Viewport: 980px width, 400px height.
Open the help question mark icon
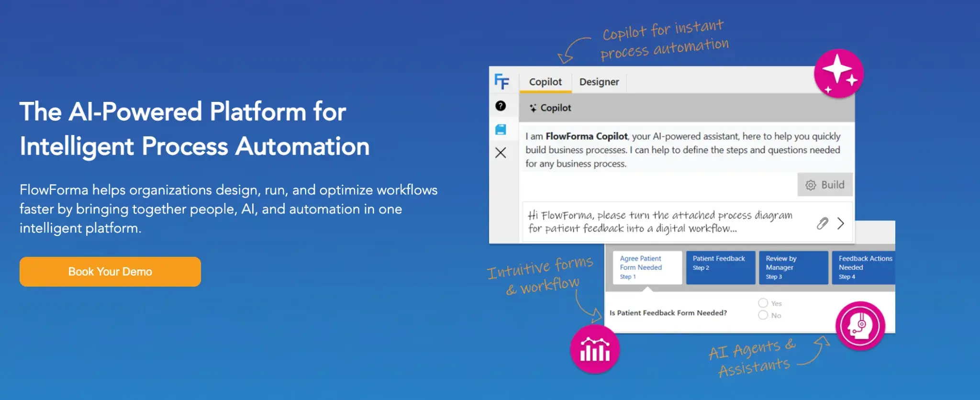click(501, 106)
